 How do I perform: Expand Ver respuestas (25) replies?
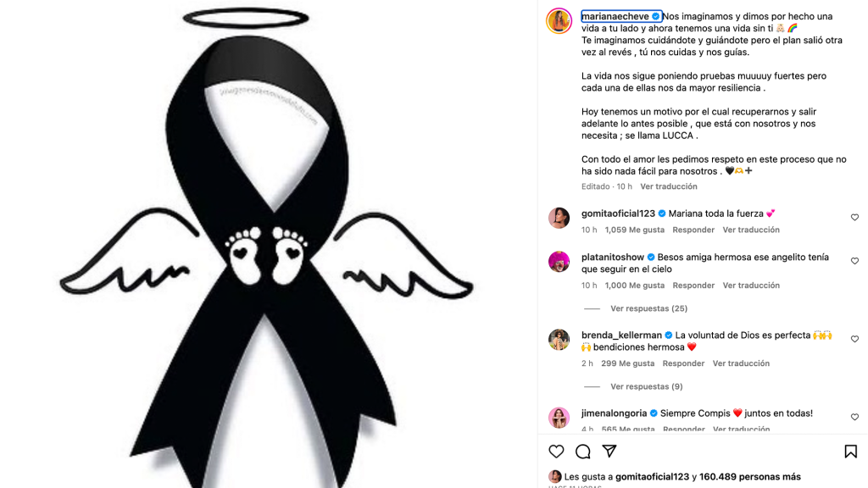648,308
